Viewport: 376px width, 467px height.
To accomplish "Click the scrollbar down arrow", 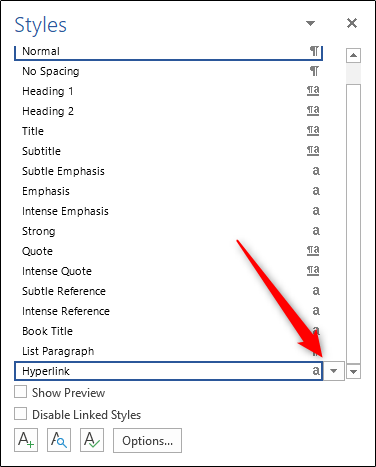I will (353, 371).
